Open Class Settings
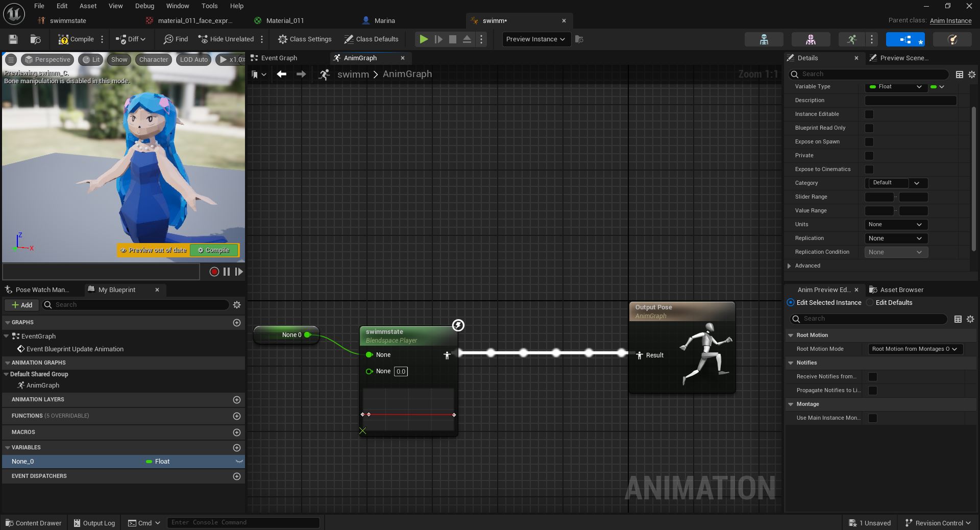980x530 pixels. point(305,39)
